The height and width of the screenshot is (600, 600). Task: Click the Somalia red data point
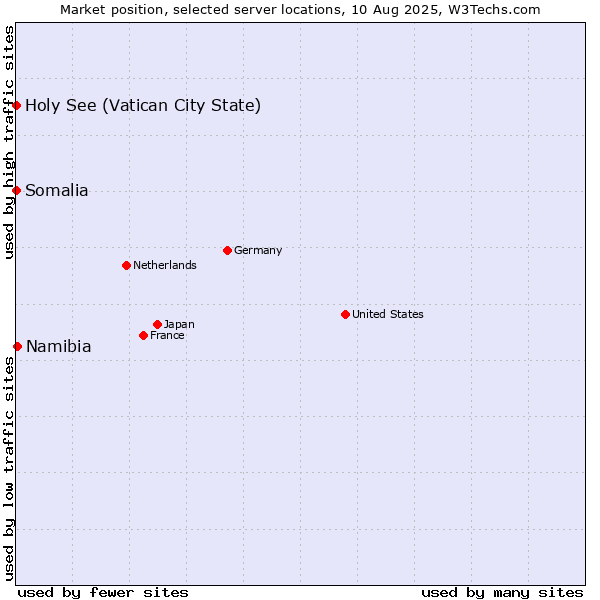(16, 191)
